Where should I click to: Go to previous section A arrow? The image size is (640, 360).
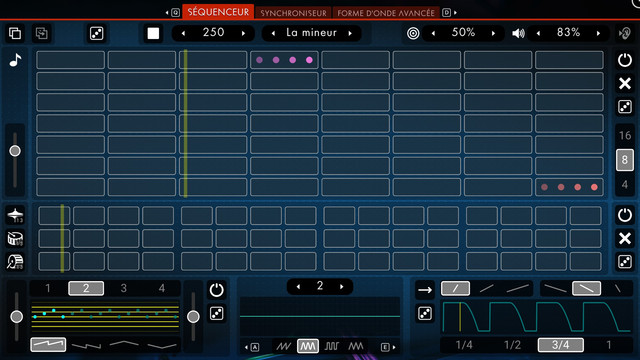coord(252,347)
